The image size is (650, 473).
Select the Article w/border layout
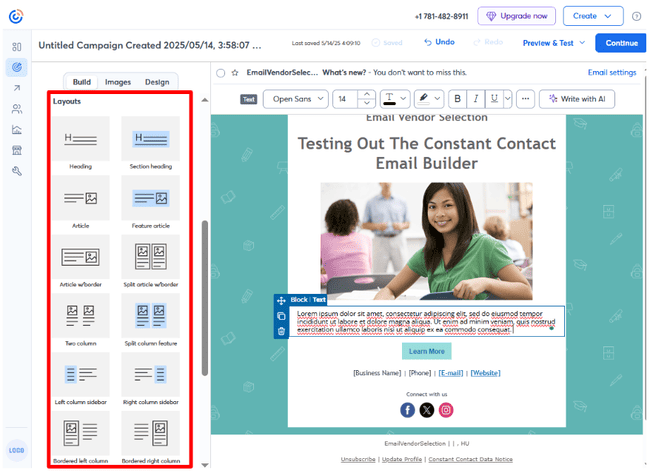pos(80,262)
